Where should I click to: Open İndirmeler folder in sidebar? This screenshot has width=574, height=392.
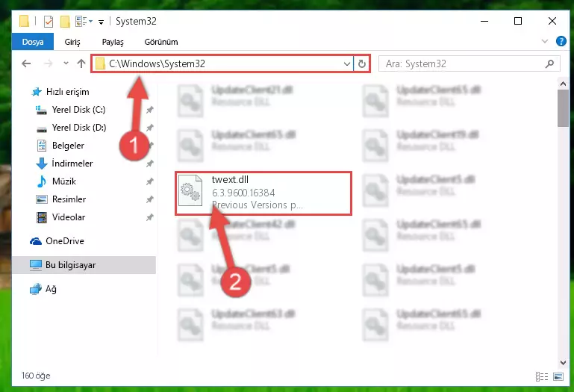pyautogui.click(x=72, y=164)
